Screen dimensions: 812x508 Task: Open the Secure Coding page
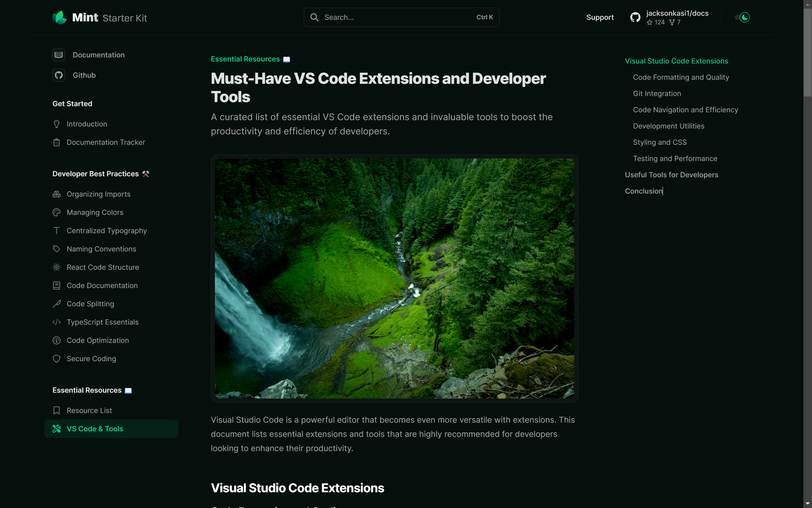pos(91,359)
